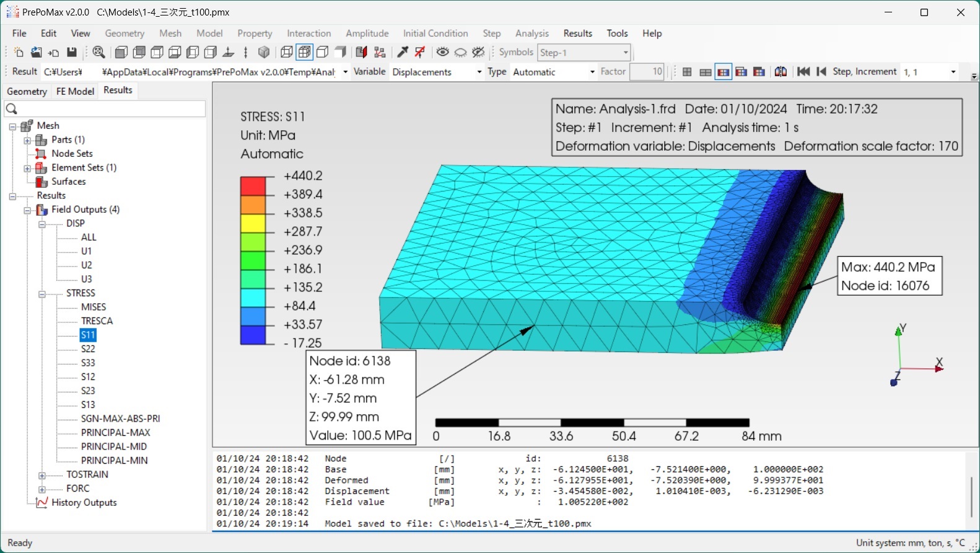Click the Import file icon

[54, 53]
